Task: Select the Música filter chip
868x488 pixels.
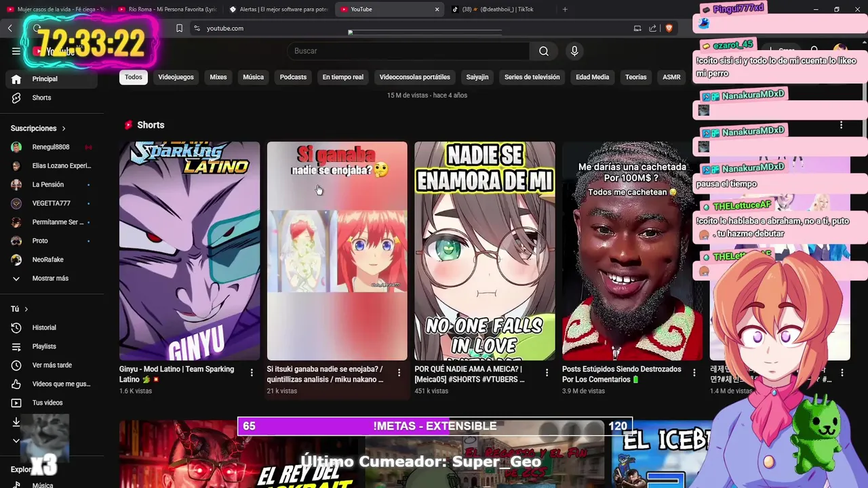Action: click(254, 77)
